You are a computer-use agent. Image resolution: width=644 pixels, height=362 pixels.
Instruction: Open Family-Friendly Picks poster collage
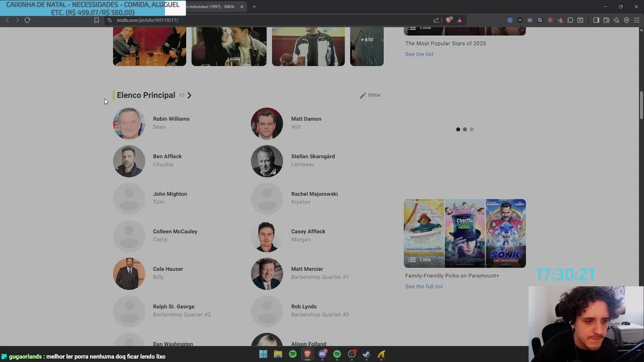tap(465, 233)
